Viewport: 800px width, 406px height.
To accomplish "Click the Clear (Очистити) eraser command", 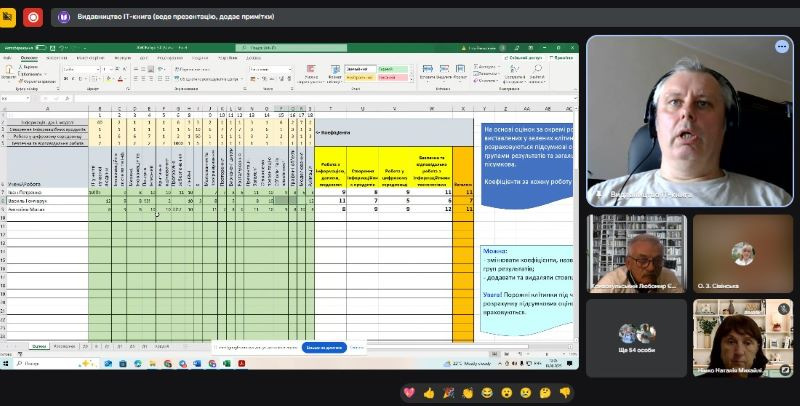I will pos(486,81).
